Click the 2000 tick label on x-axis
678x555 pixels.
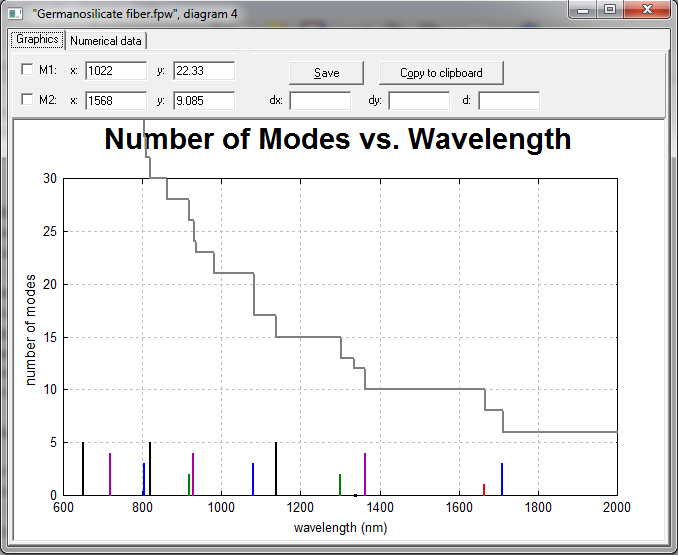617,507
